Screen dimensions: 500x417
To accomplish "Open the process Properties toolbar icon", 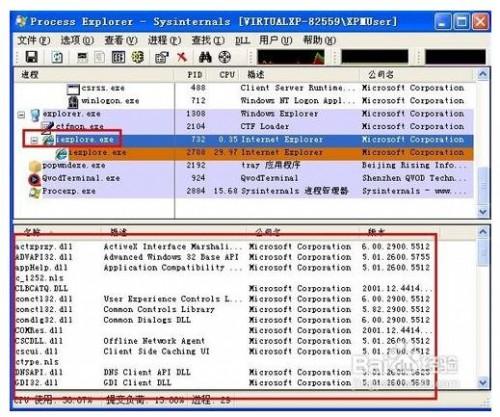I will pyautogui.click(x=162, y=57).
